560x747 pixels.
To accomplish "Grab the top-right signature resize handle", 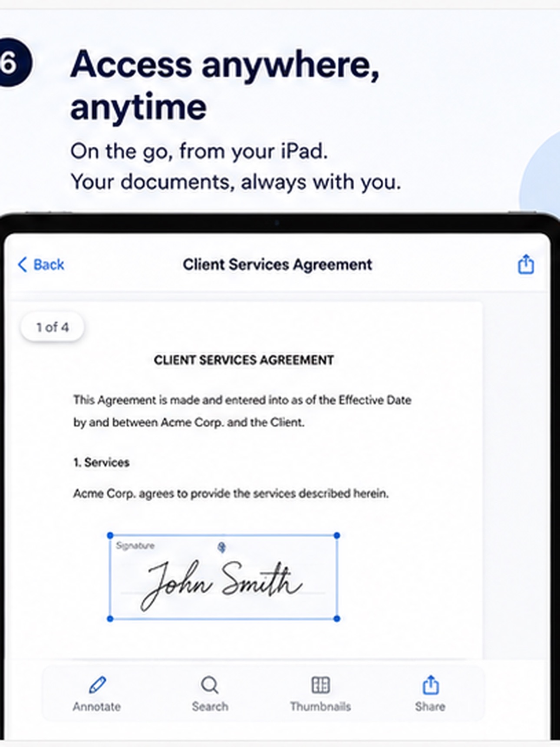I will tap(337, 535).
